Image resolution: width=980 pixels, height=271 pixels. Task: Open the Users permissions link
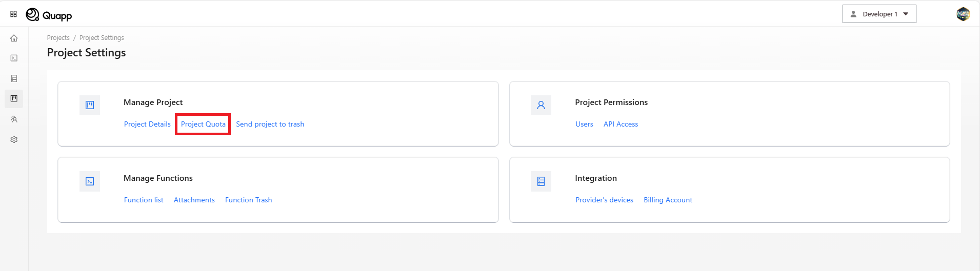click(x=584, y=124)
